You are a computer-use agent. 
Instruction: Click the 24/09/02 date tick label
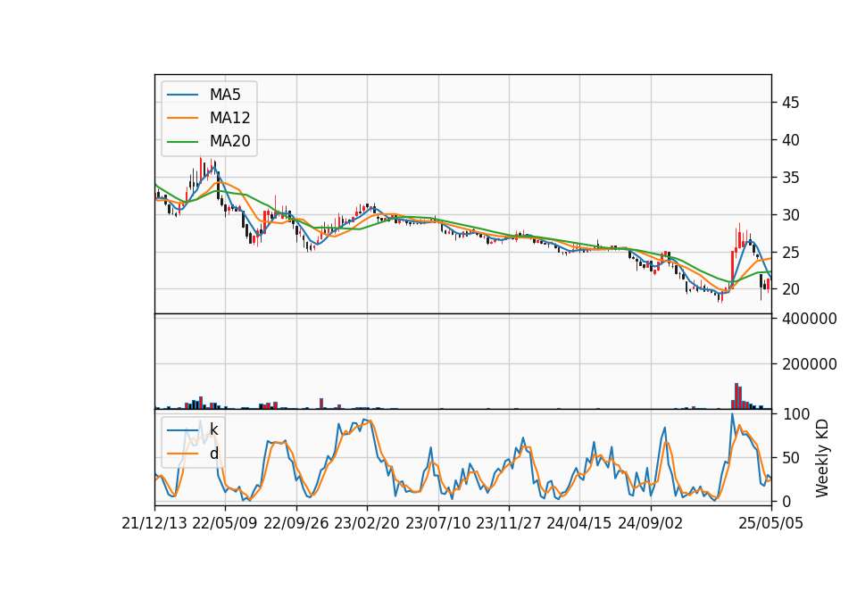click(651, 523)
